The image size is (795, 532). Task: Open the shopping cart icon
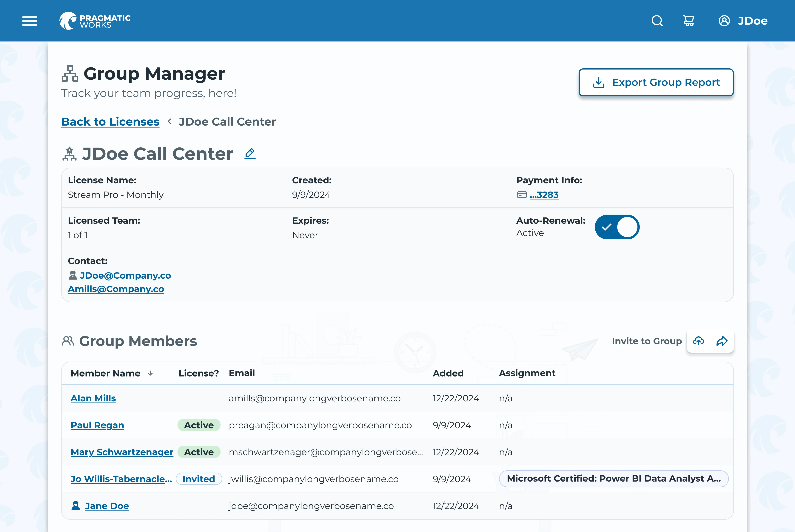pyautogui.click(x=688, y=21)
